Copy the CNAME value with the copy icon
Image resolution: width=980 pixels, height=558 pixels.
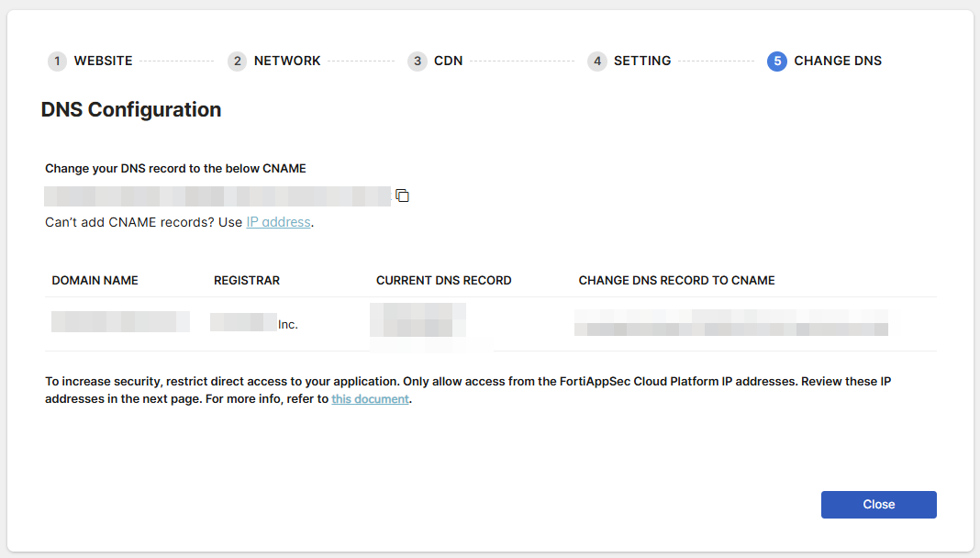(402, 195)
